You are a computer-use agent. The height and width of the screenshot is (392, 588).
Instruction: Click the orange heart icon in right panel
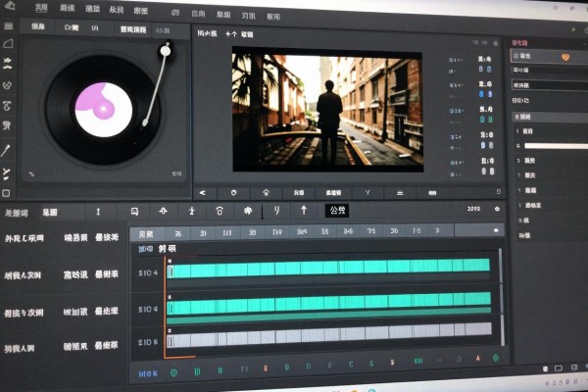point(565,57)
